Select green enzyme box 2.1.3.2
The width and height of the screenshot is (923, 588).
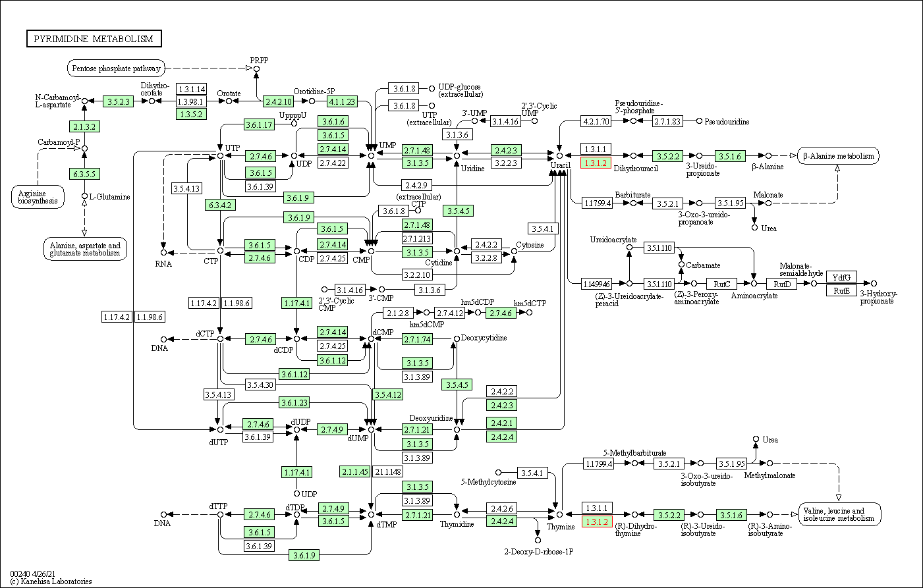84,126
